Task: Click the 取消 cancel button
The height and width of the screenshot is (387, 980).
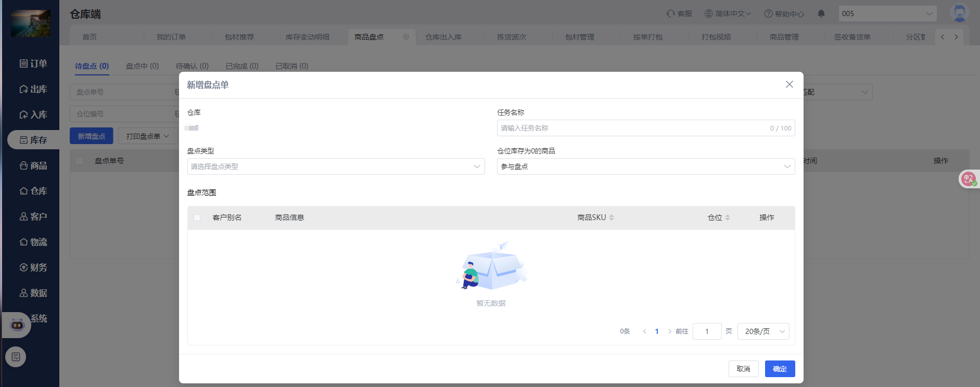Action: point(743,369)
